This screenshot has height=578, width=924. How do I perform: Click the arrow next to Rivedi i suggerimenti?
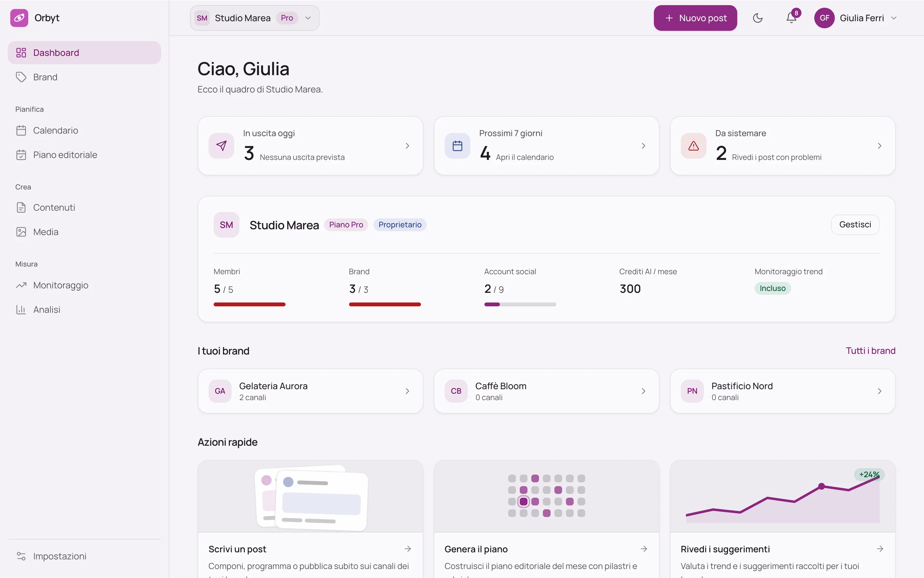click(x=880, y=549)
